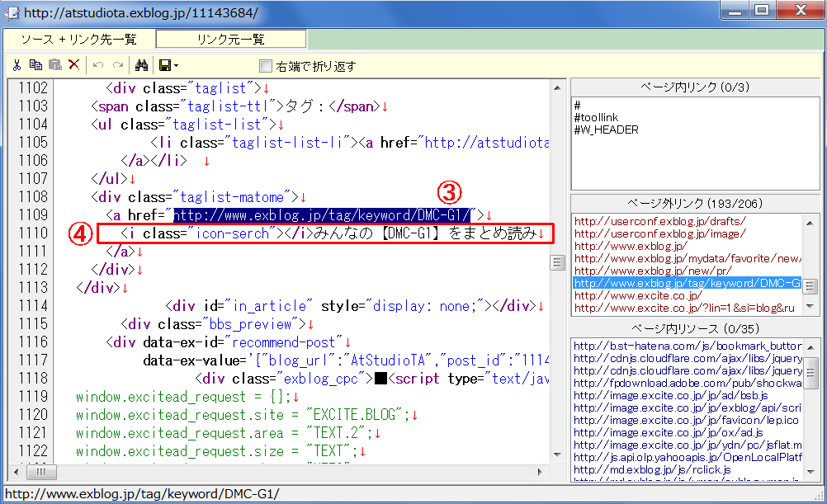
Task: Select http://userconf.exblog.jp/image/ link
Action: click(x=659, y=233)
